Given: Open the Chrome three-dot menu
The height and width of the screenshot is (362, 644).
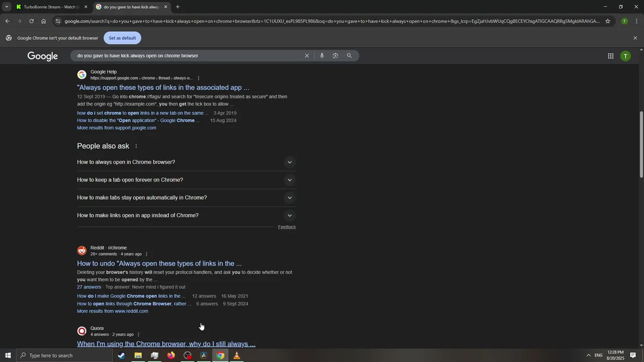Looking at the screenshot, I should [637, 21].
